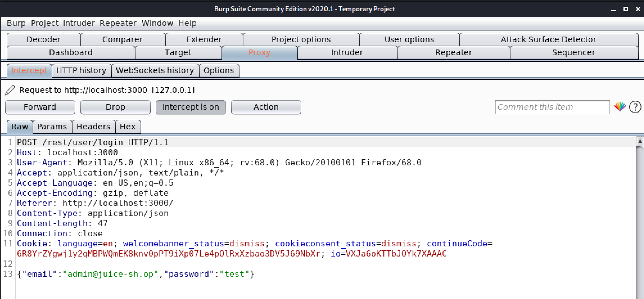
Task: Click the "test" password value in body
Action: pyautogui.click(x=235, y=274)
